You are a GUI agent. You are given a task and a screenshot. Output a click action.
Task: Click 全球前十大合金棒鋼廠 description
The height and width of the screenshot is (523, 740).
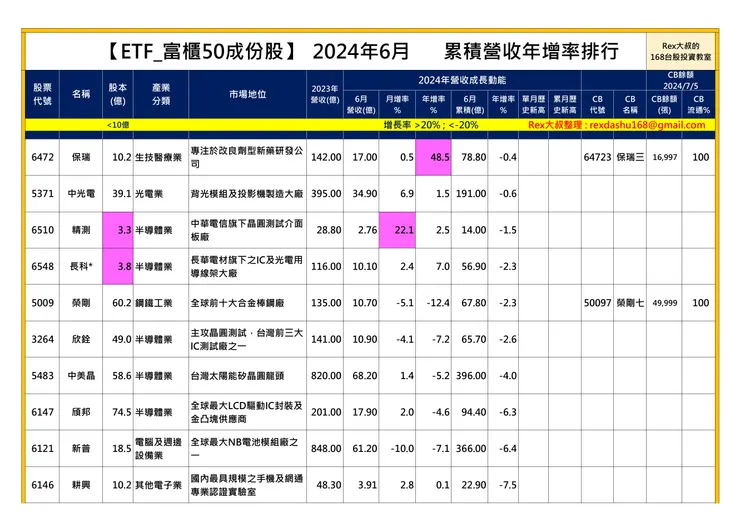(x=237, y=303)
